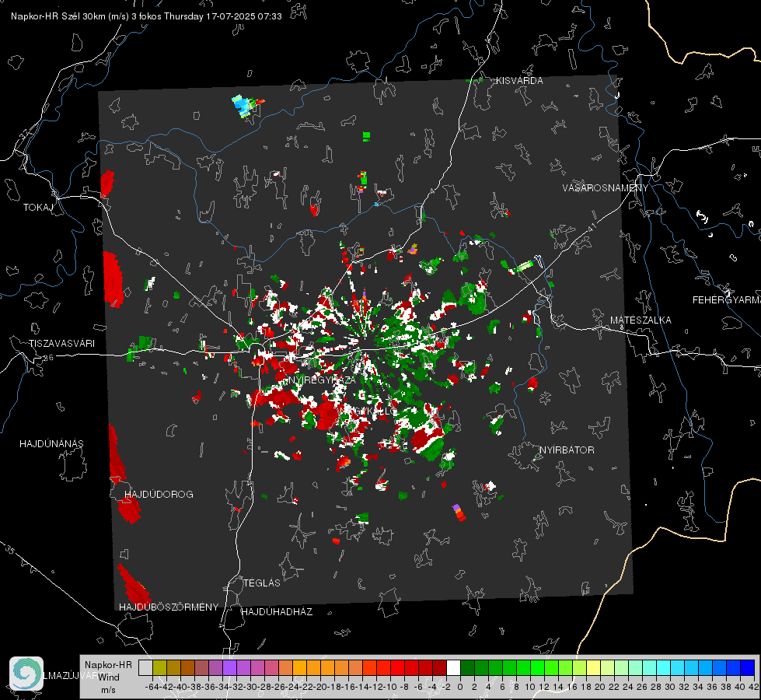Click the TÉGLÁS town label
This screenshot has height=700, width=761.
pos(262,583)
